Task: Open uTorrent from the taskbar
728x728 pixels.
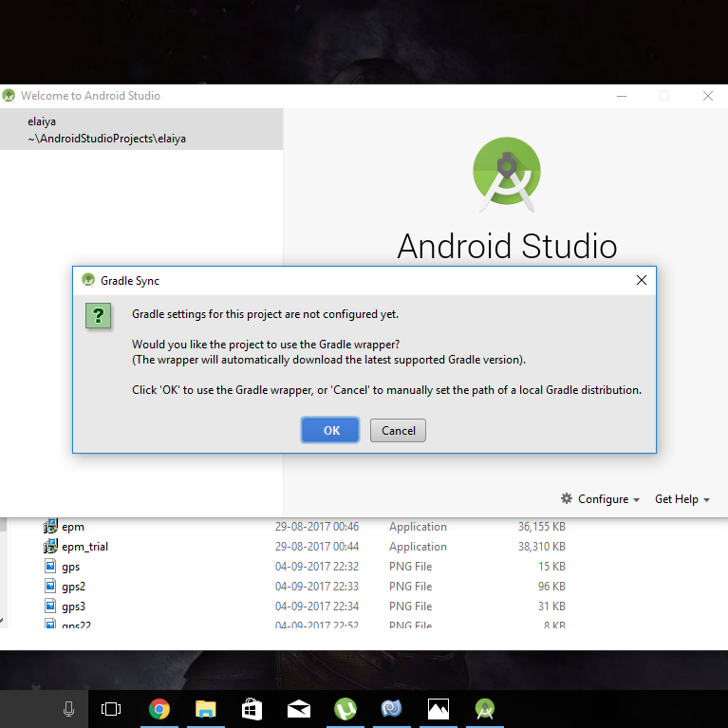Action: coord(345,709)
